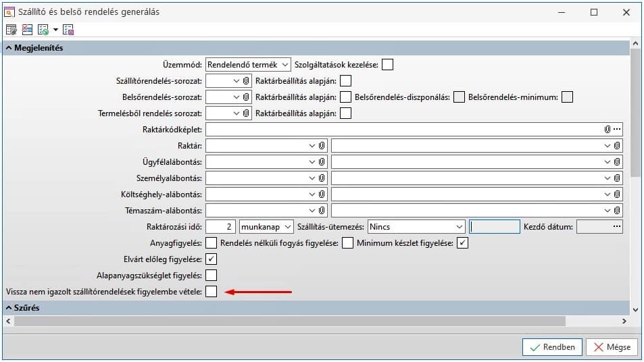Open the first Költséghely-alábontás dropdown

312,194
